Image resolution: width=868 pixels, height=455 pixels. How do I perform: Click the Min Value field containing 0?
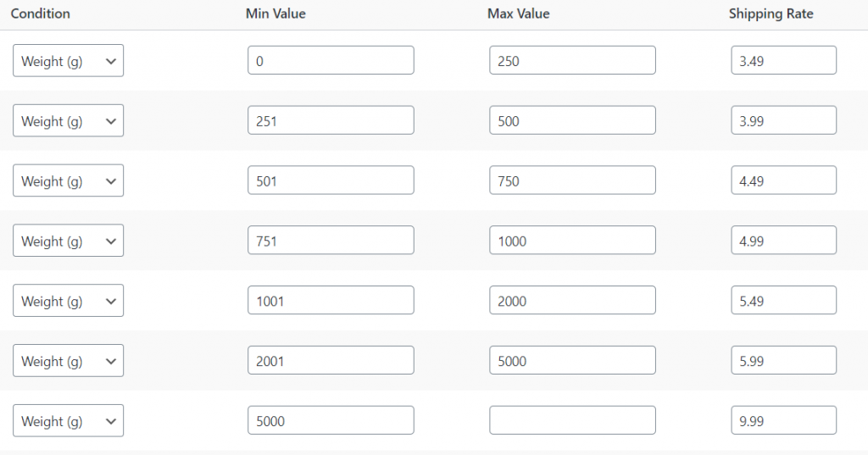click(x=331, y=60)
